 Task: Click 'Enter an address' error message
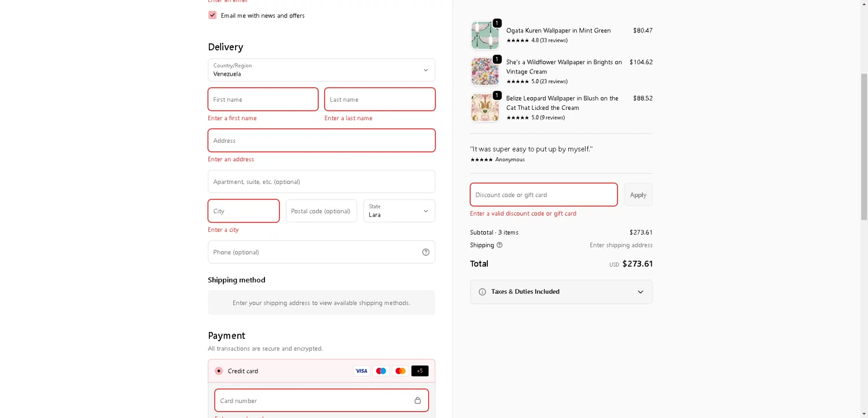(x=231, y=159)
